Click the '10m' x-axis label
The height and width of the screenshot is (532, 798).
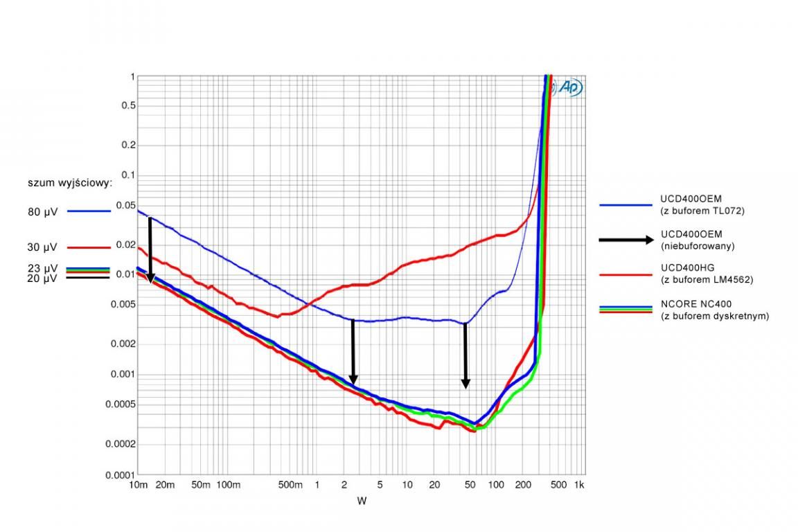pyautogui.click(x=138, y=485)
